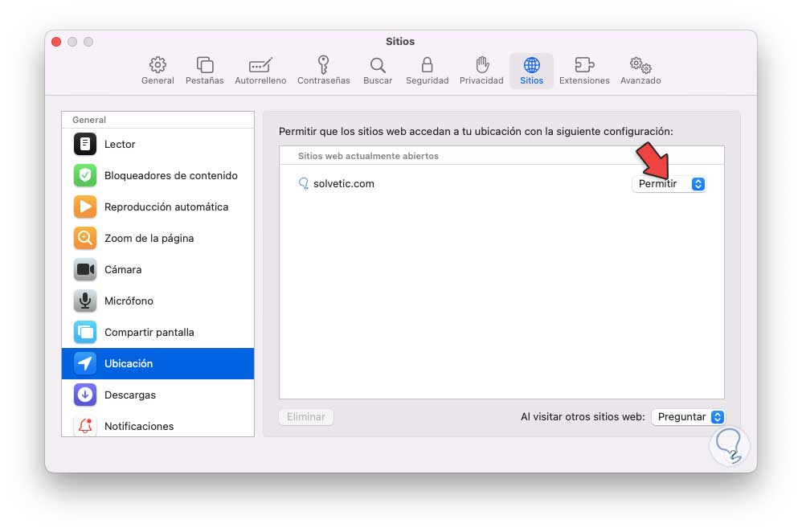Open Buscar magnifier icon
The height and width of the screenshot is (532, 802).
378,65
